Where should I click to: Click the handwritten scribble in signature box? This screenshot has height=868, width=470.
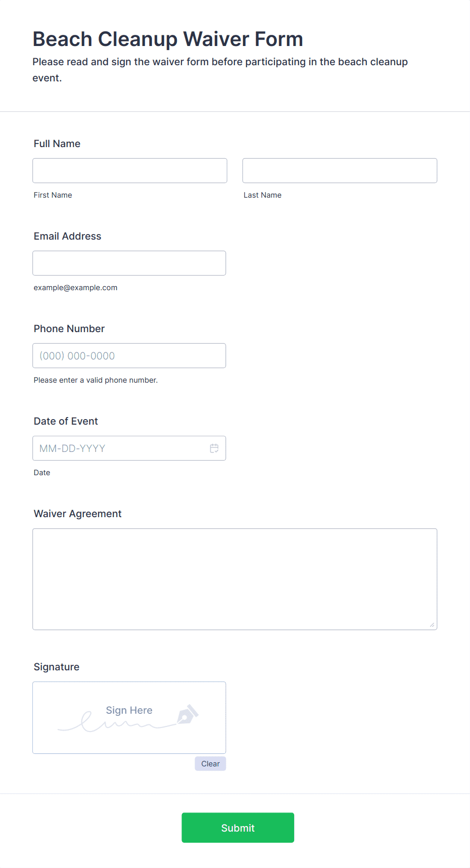117,722
